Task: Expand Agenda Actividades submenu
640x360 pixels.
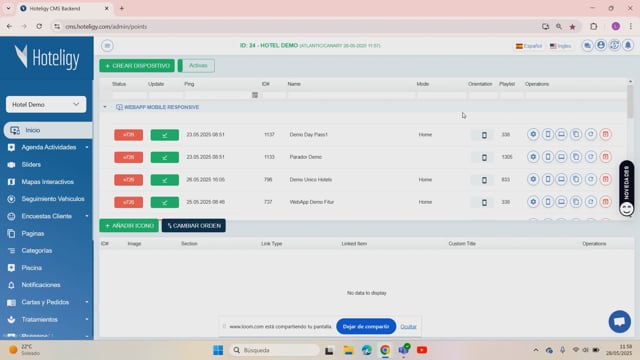Action: [87, 147]
